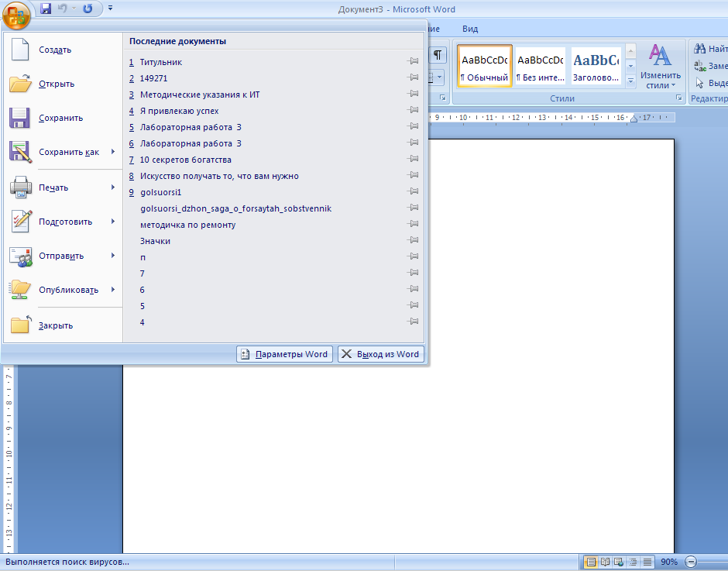This screenshot has height=571, width=728.
Task: Pin the Титульник document to the list
Action: pyautogui.click(x=414, y=61)
